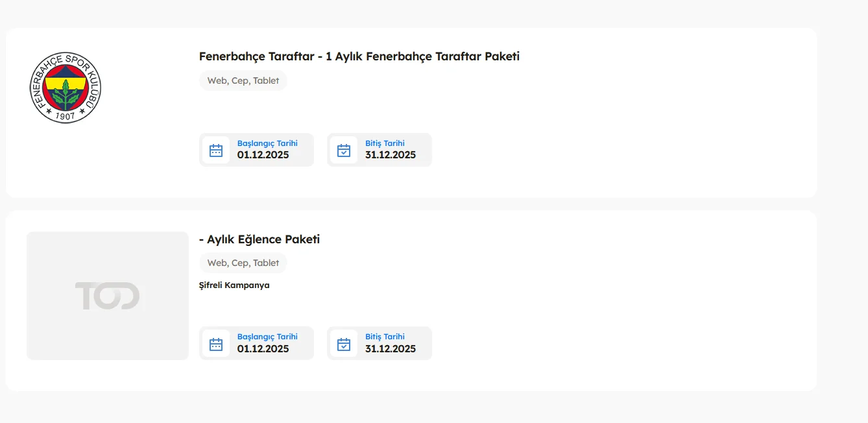Viewport: 868px width, 423px height.
Task: Select the 31.12.2025 end date of Fenerbahçe package
Action: [391, 155]
